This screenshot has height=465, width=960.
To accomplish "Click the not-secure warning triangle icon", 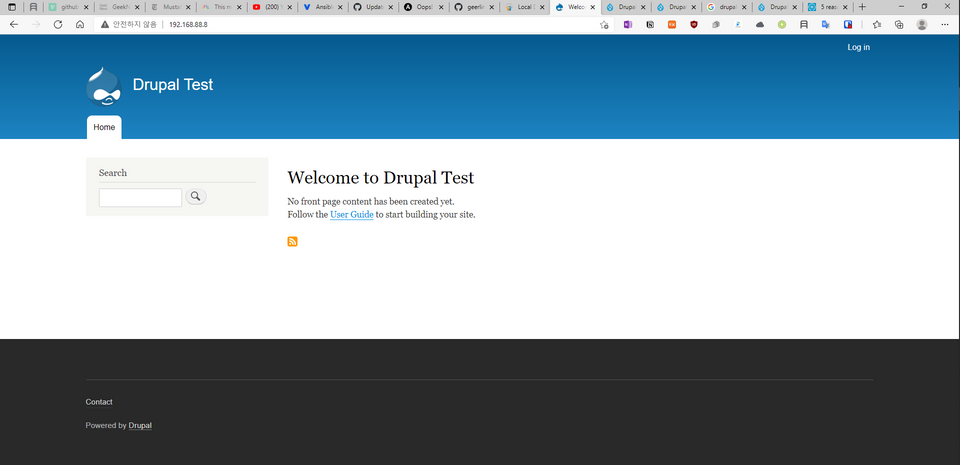I will click(x=105, y=24).
